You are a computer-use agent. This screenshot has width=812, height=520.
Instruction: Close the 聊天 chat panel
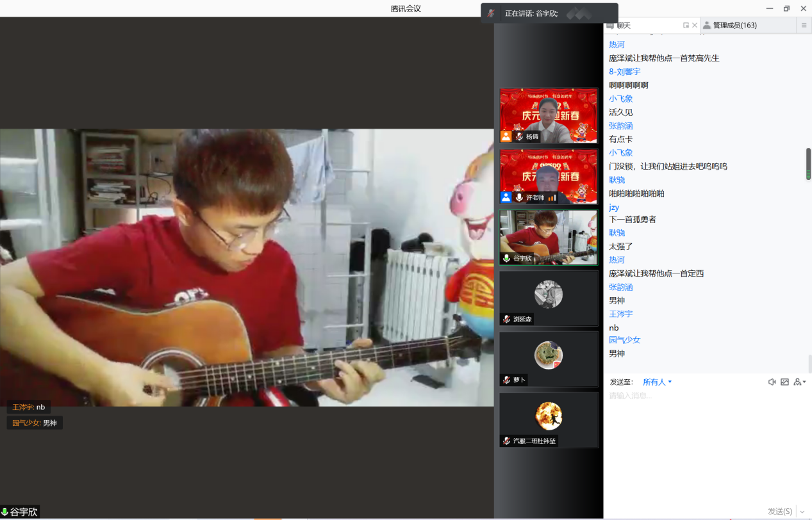tap(695, 26)
